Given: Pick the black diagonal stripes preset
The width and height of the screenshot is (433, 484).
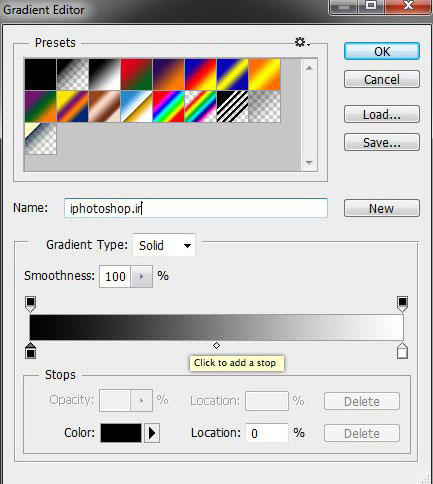Looking at the screenshot, I should click(x=232, y=107).
